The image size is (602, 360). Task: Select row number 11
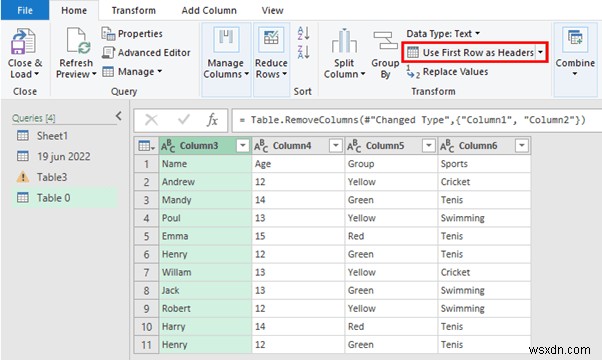click(146, 345)
